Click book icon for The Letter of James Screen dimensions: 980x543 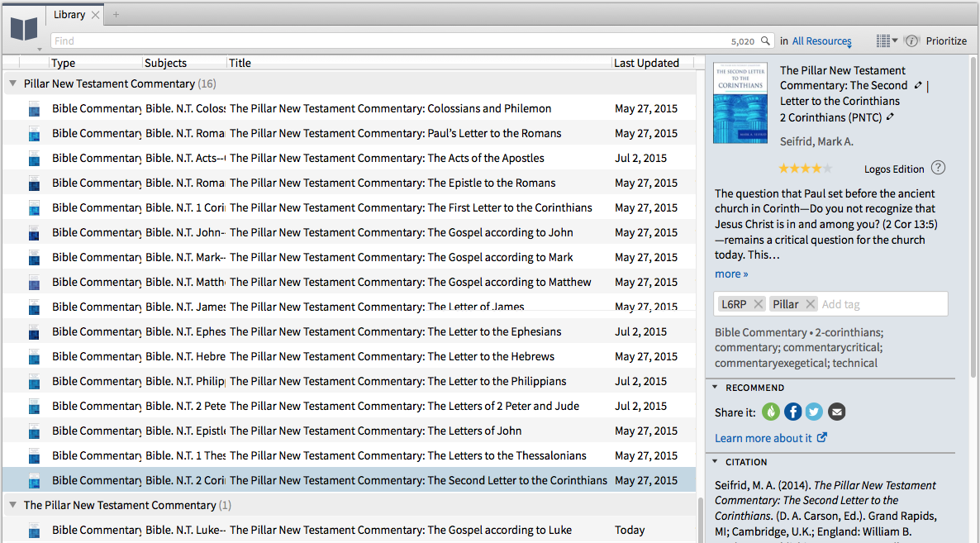click(35, 307)
